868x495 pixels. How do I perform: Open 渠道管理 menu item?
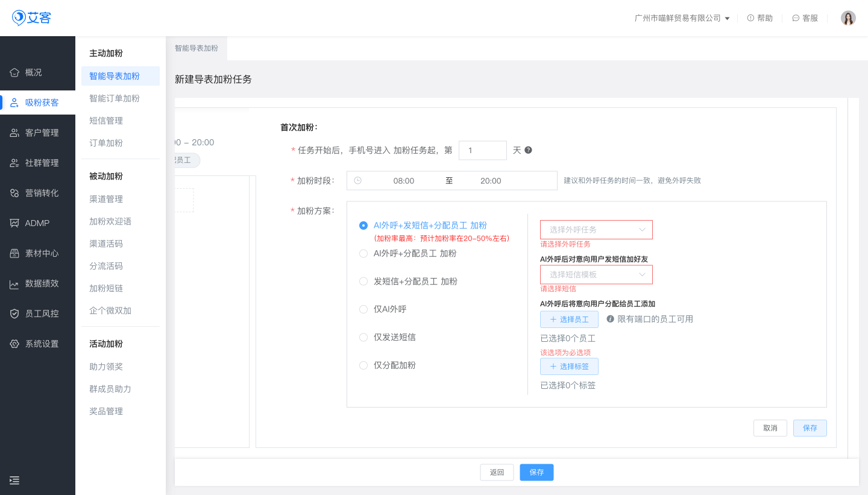pos(106,199)
